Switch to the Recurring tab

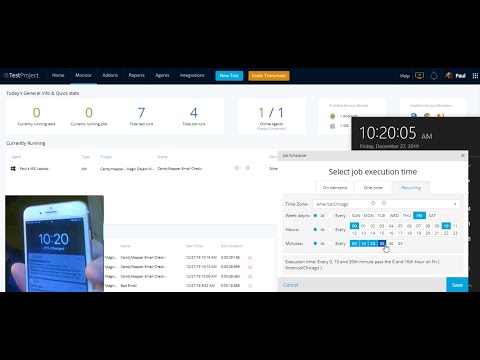411,188
